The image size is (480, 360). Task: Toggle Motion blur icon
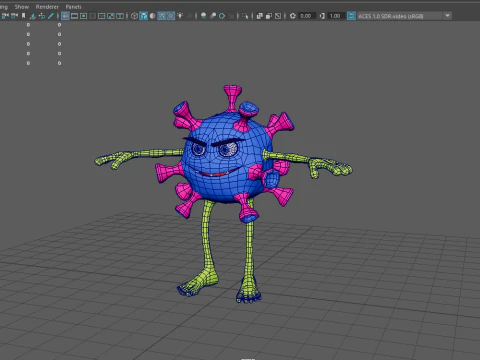213,16
